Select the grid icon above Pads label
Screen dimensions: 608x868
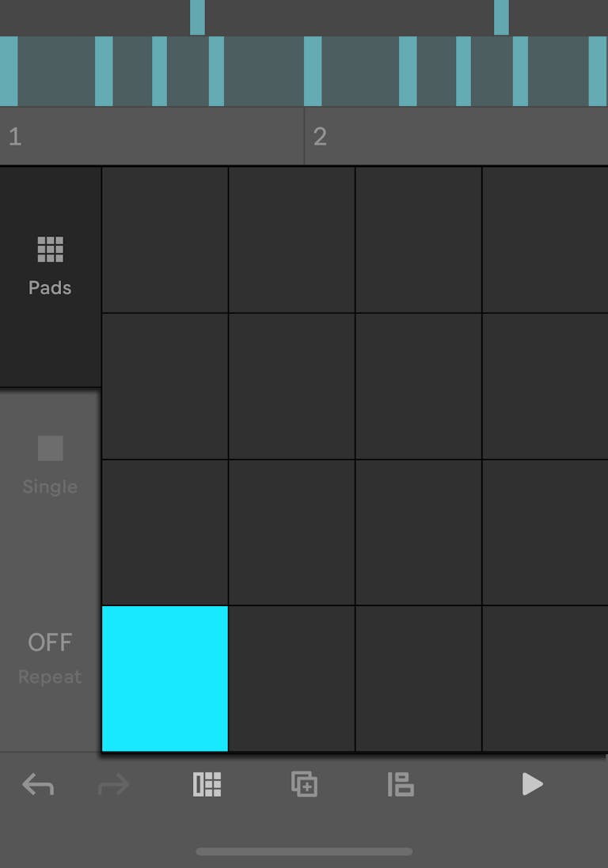tap(49, 248)
